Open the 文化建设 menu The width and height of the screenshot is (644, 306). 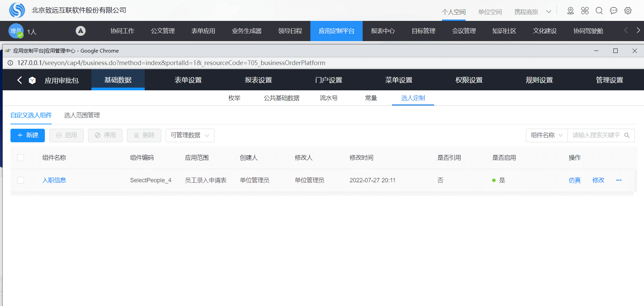545,31
